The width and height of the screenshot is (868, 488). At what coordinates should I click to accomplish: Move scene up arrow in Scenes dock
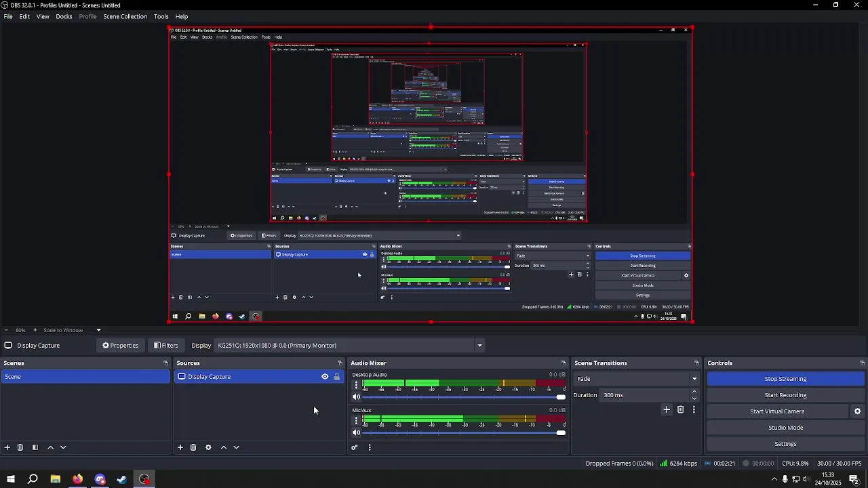tap(50, 447)
